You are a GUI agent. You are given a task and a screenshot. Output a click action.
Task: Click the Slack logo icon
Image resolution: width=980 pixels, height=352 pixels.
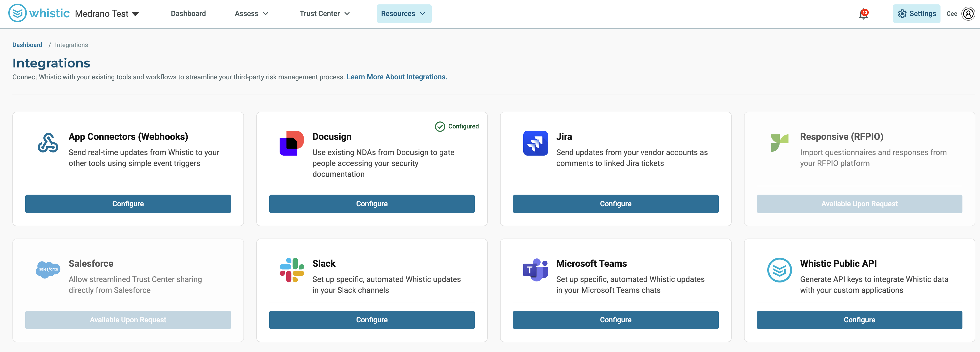[292, 270]
